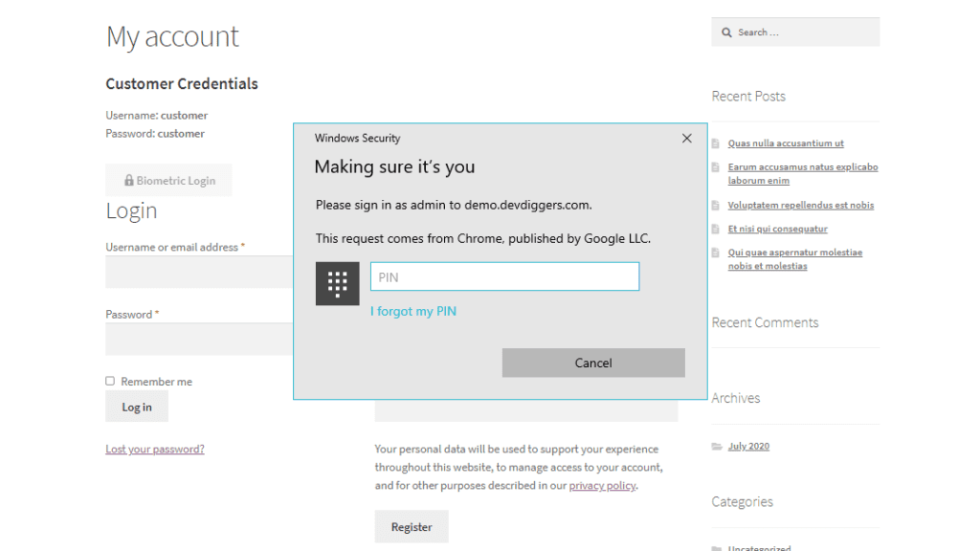The image size is (980, 551).
Task: Focus the PIN input field
Action: [x=505, y=276]
